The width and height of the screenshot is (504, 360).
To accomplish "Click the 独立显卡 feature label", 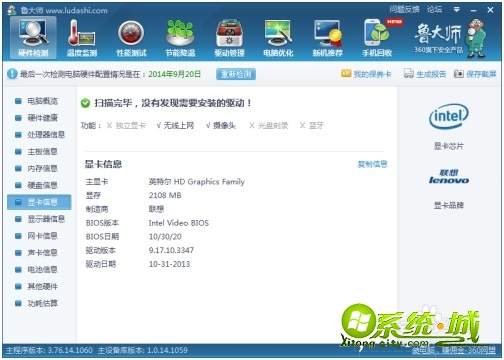I will [x=130, y=125].
